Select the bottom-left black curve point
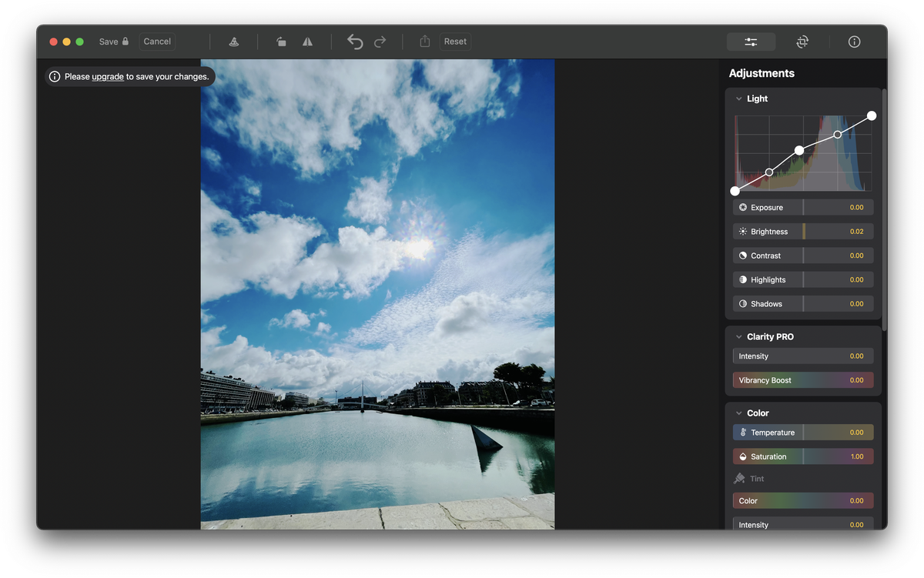This screenshot has width=924, height=578. pyautogui.click(x=735, y=191)
